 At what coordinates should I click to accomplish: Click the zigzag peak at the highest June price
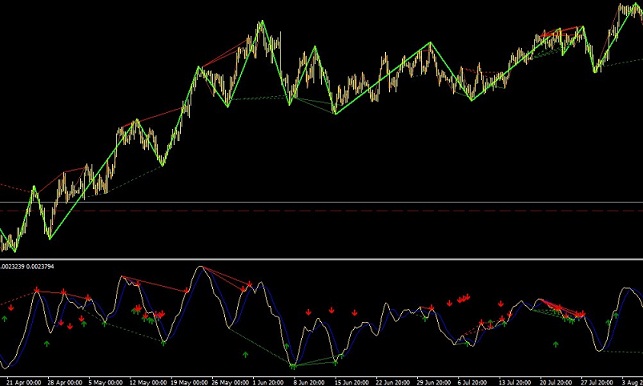[261, 21]
